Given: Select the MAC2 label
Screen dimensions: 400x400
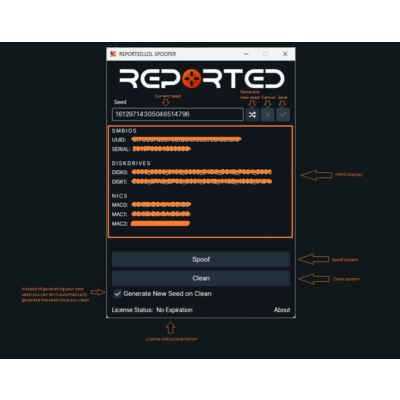Looking at the screenshot, I should [120, 224].
